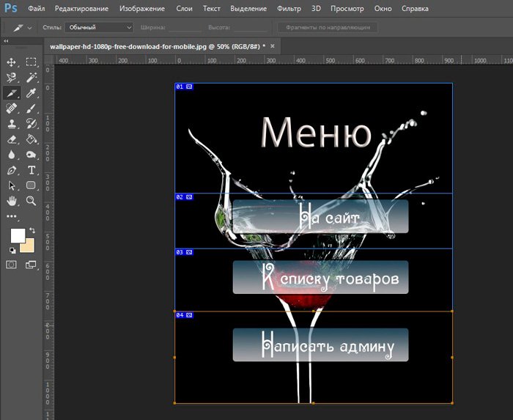This screenshot has width=513, height=420.
Task: Open the Слои menu
Action: coord(185,8)
